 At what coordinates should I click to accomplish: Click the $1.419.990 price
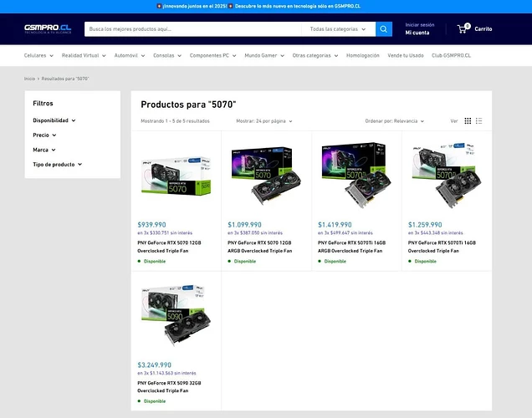(x=335, y=225)
